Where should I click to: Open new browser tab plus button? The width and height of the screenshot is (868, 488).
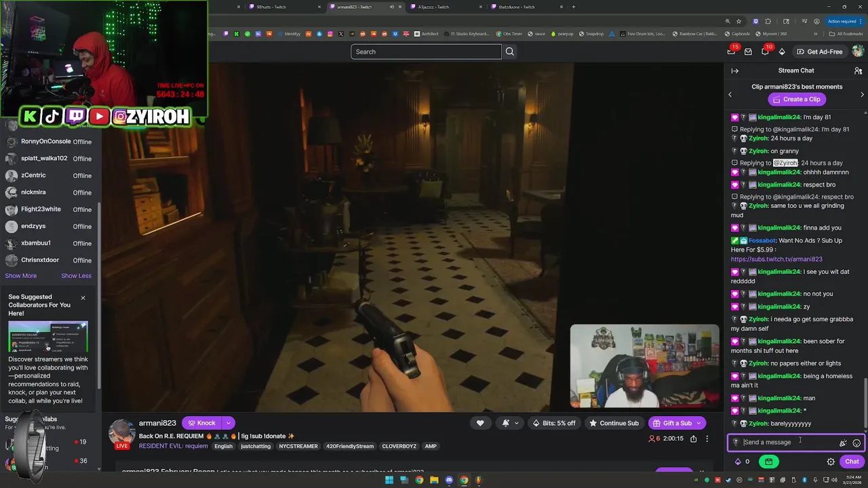coord(573,7)
